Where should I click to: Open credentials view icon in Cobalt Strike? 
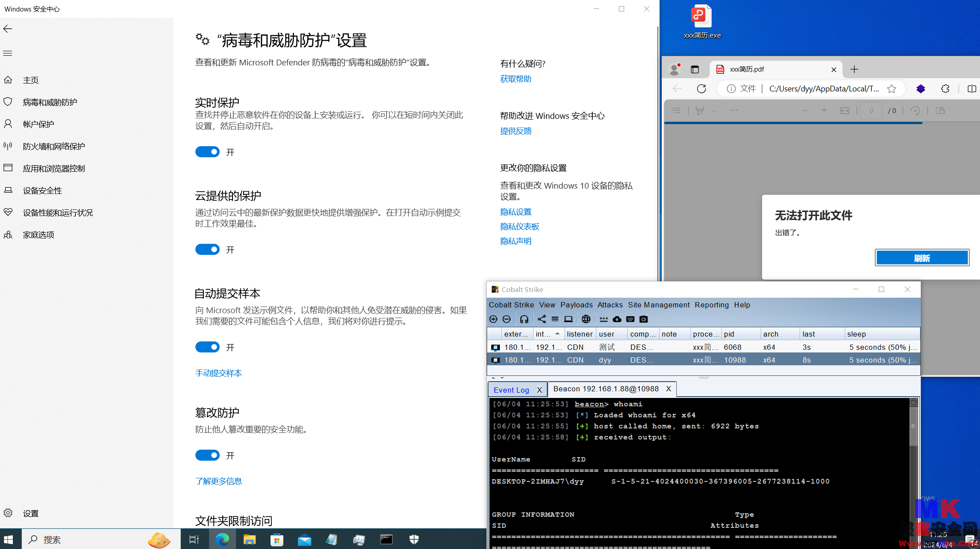point(603,319)
